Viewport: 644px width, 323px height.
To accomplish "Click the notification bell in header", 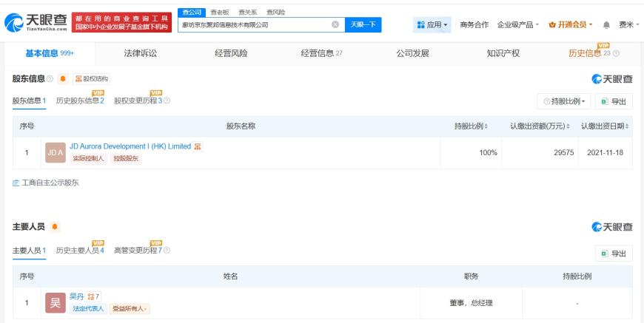I will point(606,25).
